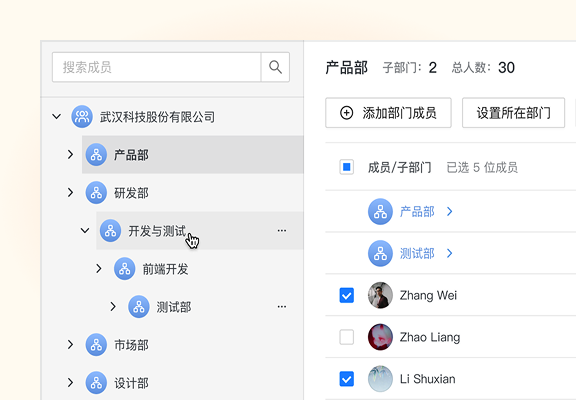The width and height of the screenshot is (576, 400).
Task: Focus the 搜索成员 search field
Action: pyautogui.click(x=156, y=67)
